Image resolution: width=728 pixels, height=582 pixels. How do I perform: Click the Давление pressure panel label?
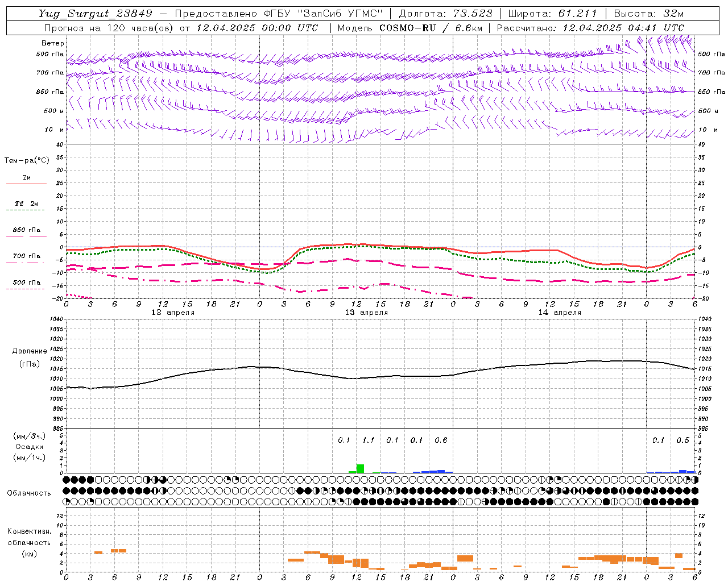pos(30,351)
